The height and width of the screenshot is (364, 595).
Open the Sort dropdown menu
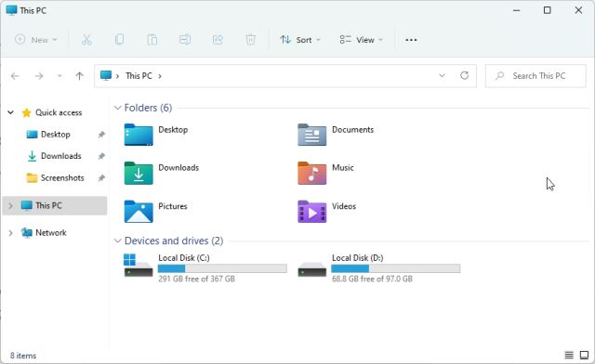pos(300,39)
